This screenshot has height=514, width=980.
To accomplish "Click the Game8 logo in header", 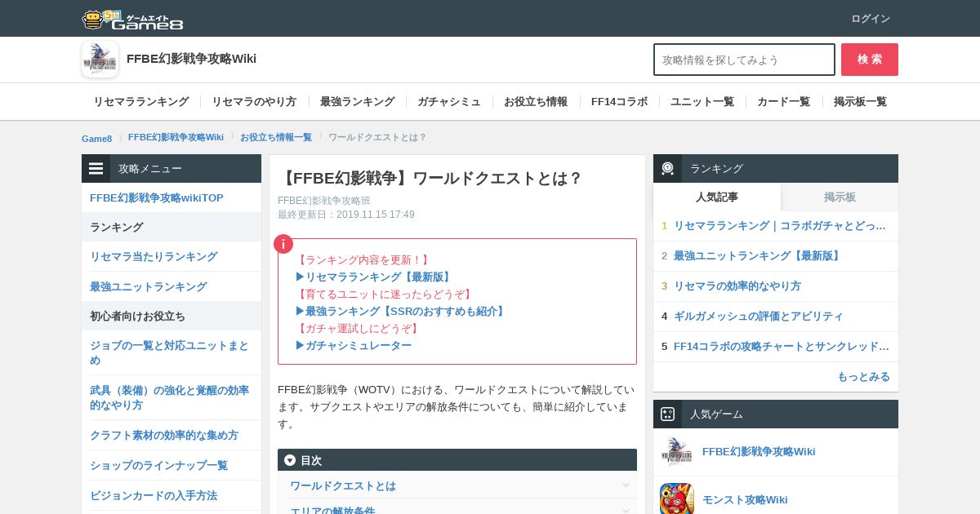I will coord(132,19).
